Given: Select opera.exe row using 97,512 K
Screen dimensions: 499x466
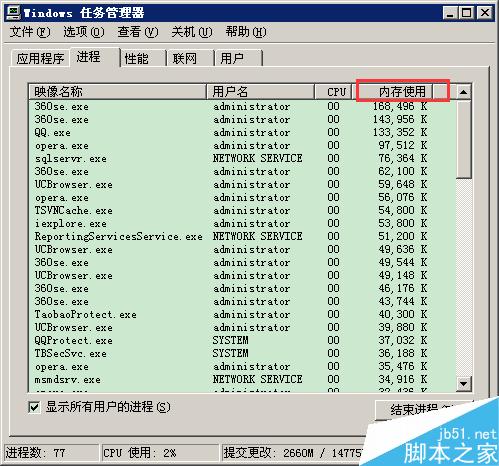Looking at the screenshot, I should coord(242,145).
